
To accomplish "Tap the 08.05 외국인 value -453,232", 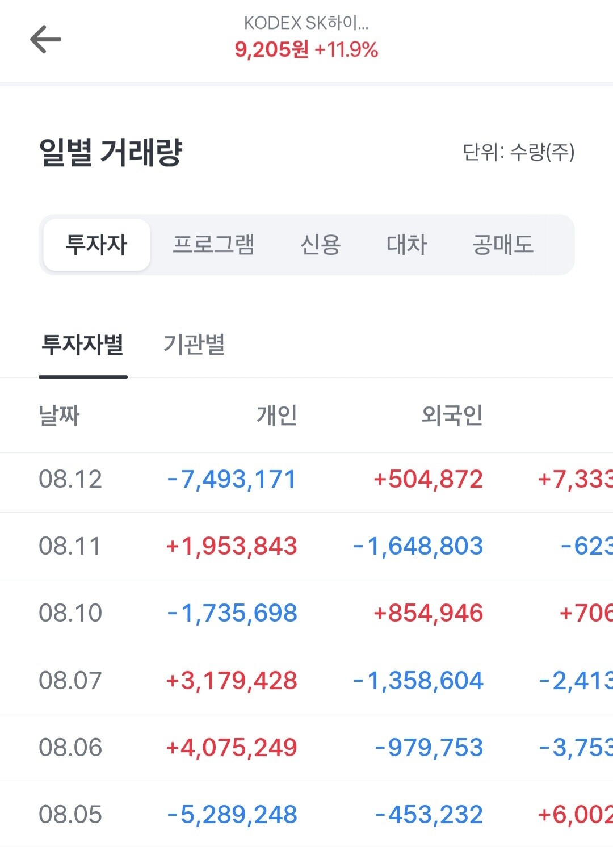I will point(429,814).
